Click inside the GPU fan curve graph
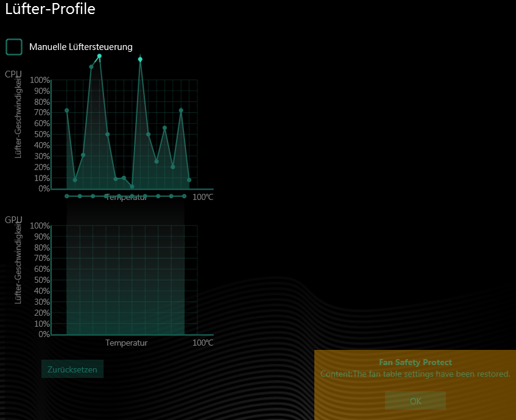Image resolution: width=516 pixels, height=420 pixels. tap(125, 280)
